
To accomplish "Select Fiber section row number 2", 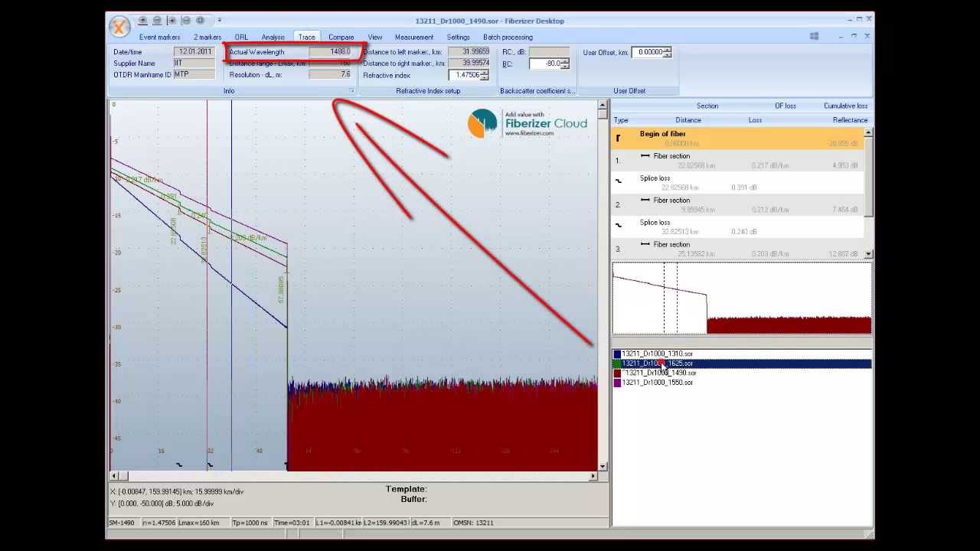I will coord(738,205).
